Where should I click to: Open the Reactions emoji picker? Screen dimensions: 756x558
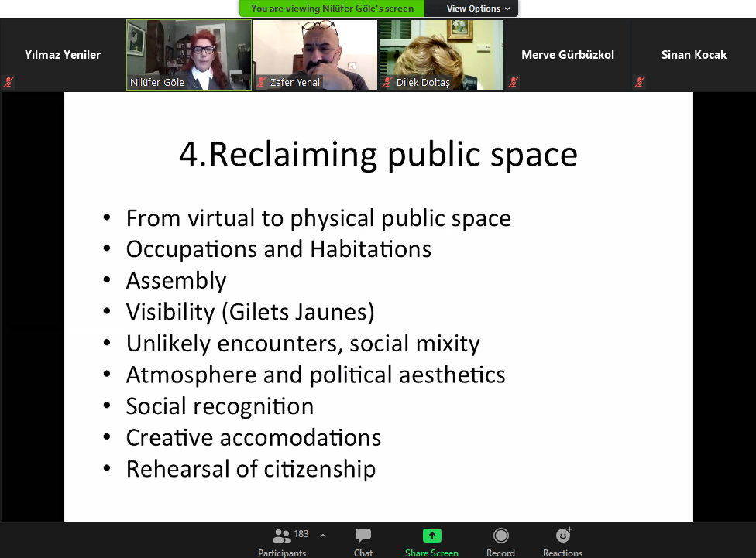coord(563,536)
